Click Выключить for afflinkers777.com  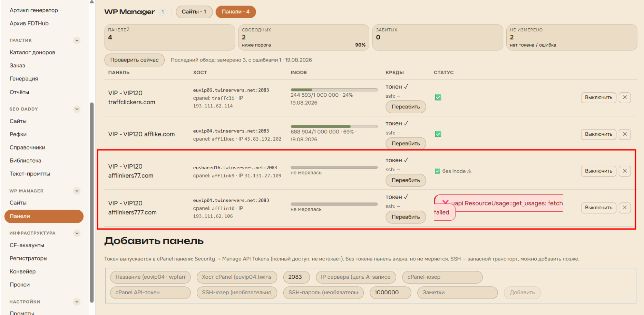tap(598, 208)
